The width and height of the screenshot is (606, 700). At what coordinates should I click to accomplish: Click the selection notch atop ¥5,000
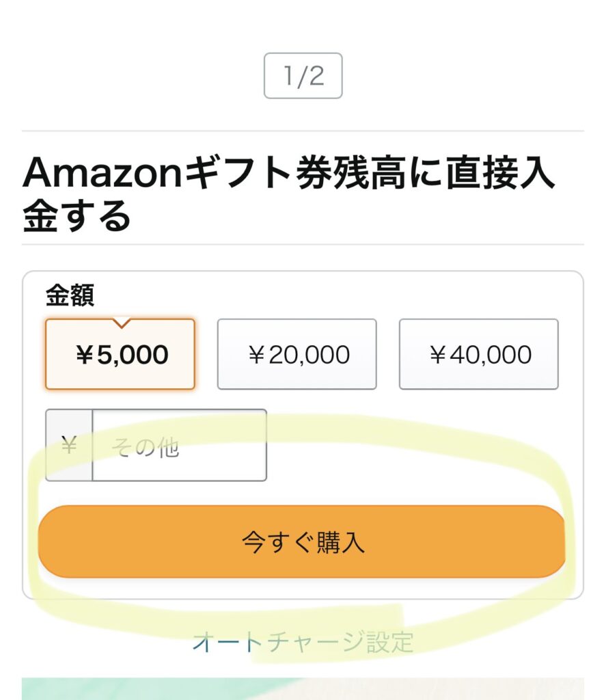click(x=122, y=323)
